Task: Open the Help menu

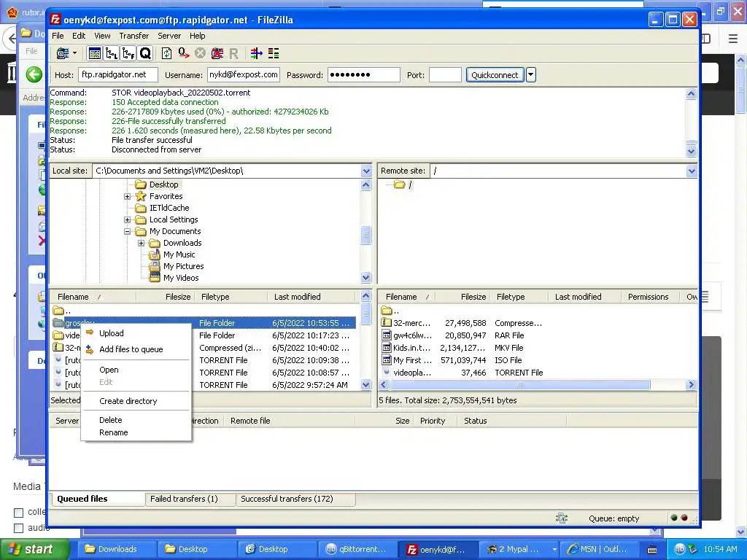Action: point(197,36)
